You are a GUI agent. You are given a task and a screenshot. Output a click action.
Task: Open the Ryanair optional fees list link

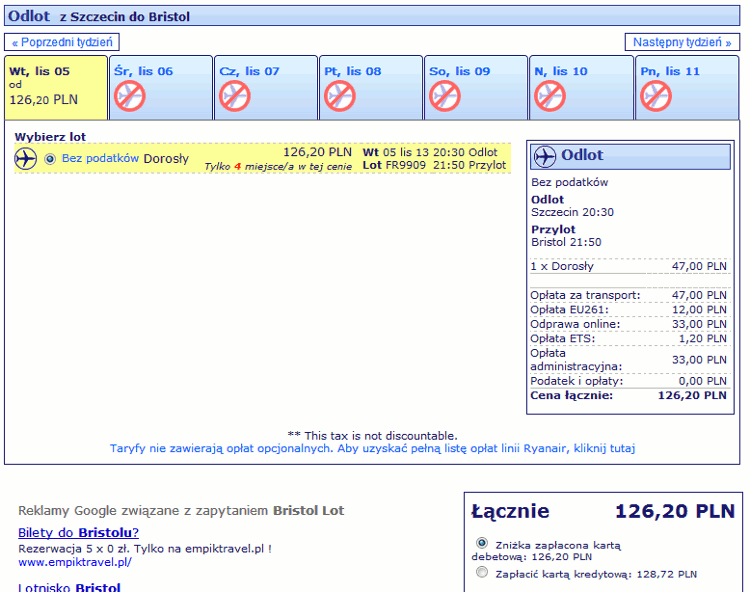(373, 449)
